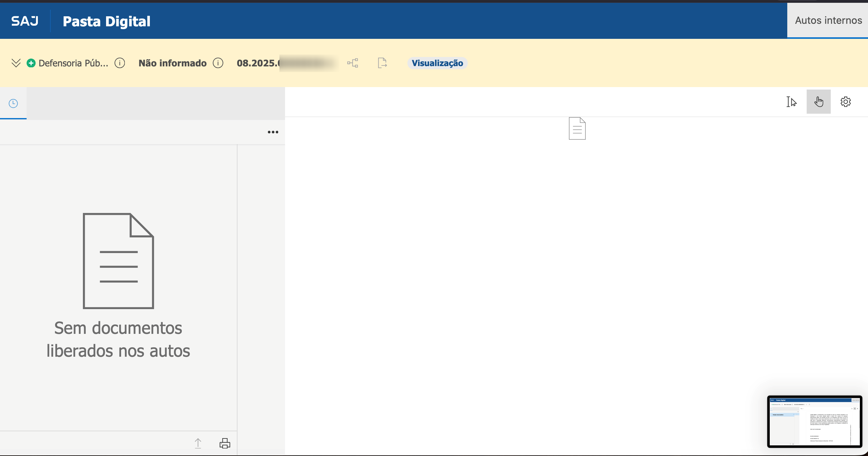Click the small document page icon

coord(577,128)
